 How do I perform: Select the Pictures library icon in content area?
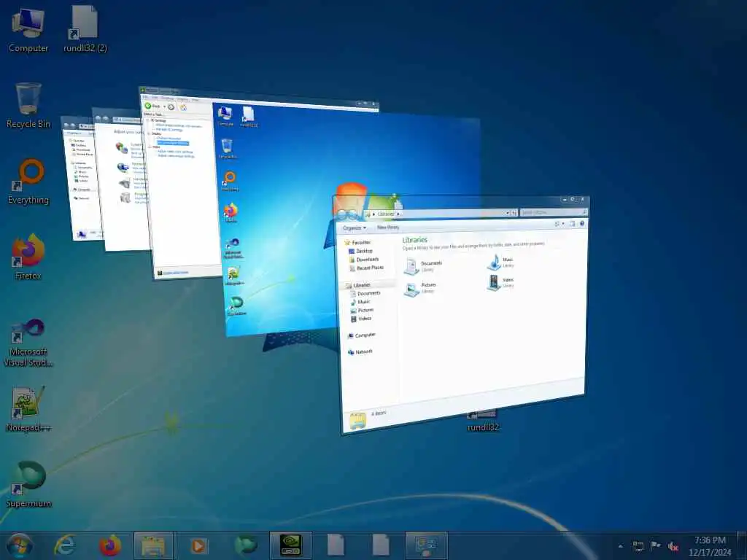419,287
